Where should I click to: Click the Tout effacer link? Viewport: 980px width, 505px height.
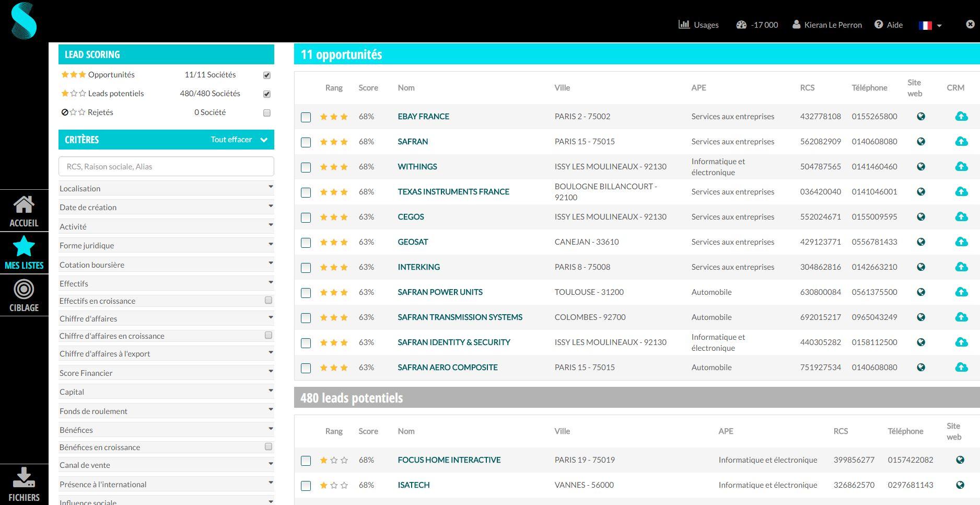tap(231, 140)
